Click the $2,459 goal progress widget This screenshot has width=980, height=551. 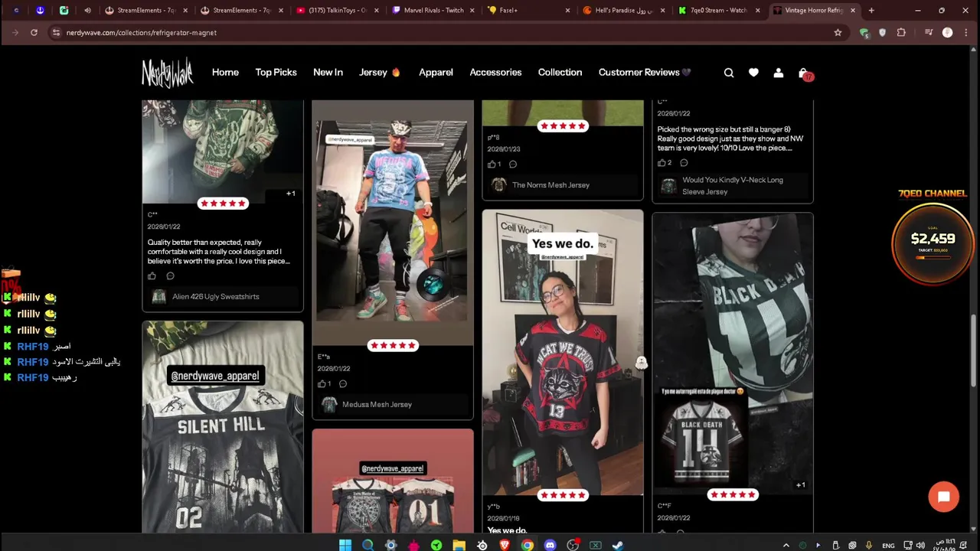coord(933,243)
